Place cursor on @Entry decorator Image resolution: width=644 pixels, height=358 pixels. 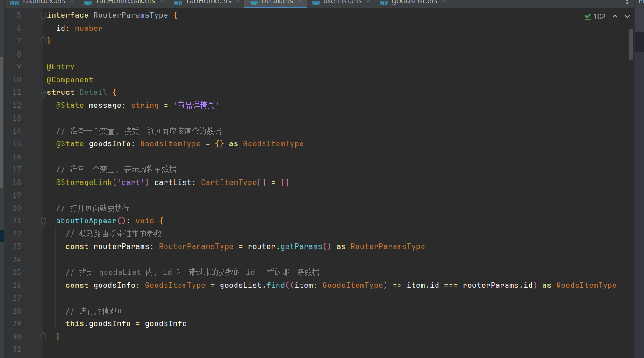[61, 67]
